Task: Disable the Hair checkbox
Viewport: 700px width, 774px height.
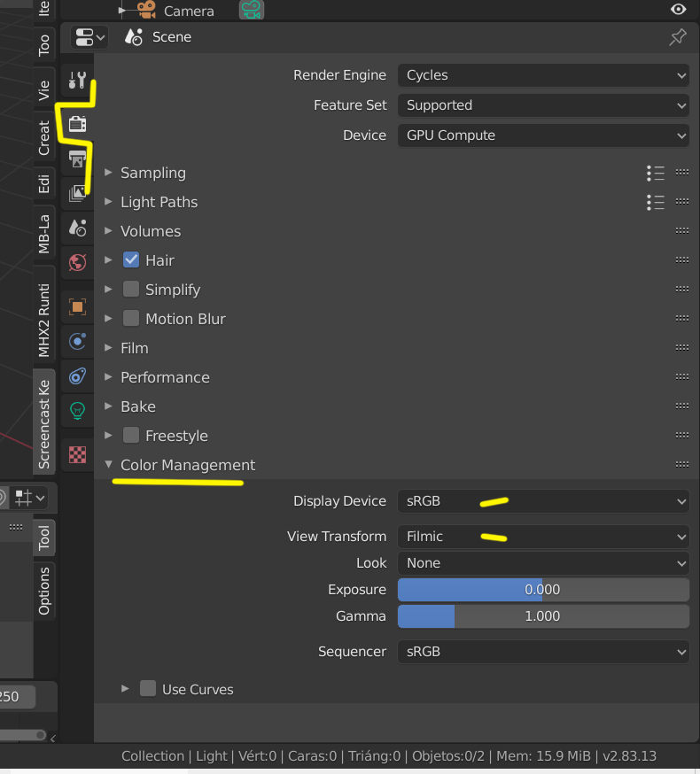Action: click(x=131, y=260)
